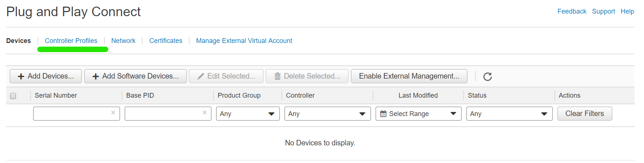Open the Controller Profiles tab
Viewport: 644px width, 163px height.
[71, 41]
